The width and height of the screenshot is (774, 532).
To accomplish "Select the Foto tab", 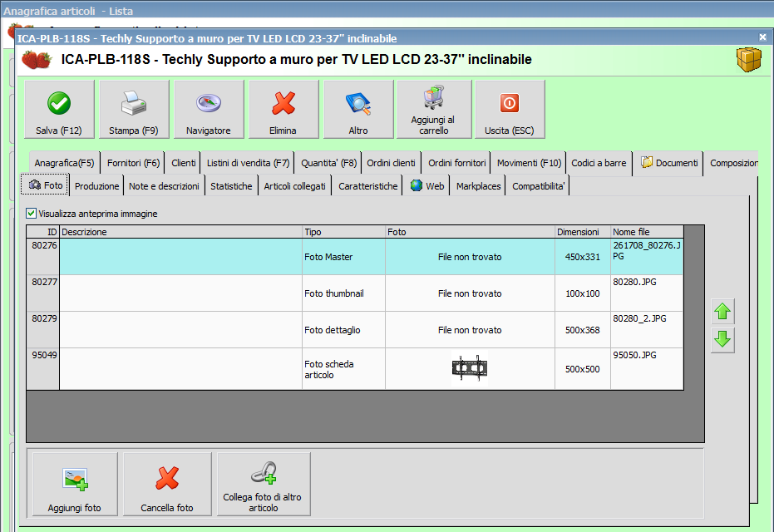I will (x=45, y=185).
